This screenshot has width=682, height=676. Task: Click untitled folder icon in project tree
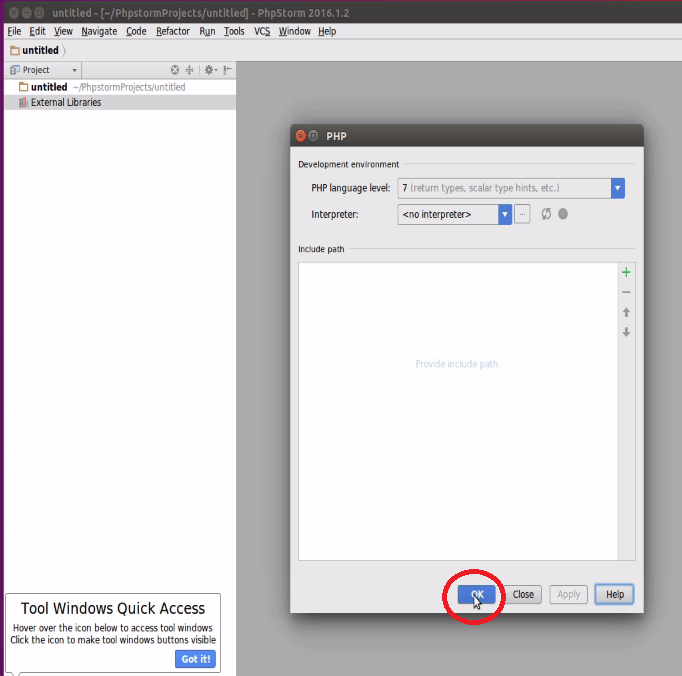[x=23, y=87]
